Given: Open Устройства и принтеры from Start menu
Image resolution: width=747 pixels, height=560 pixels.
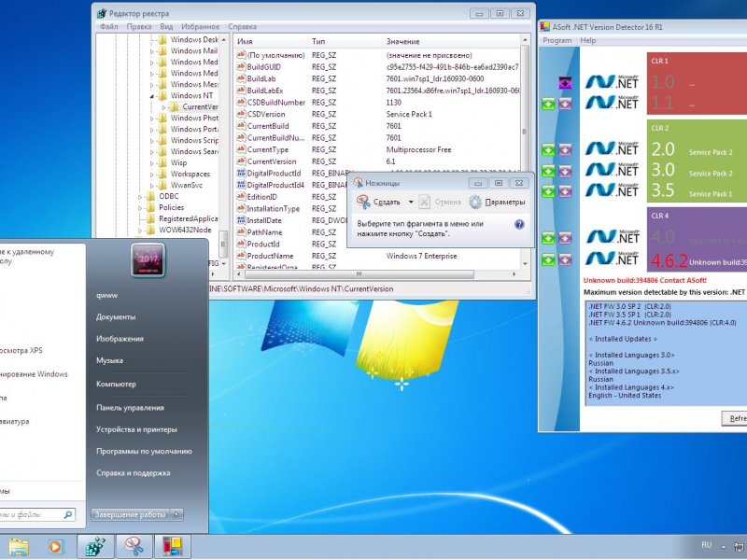Looking at the screenshot, I should [136, 429].
